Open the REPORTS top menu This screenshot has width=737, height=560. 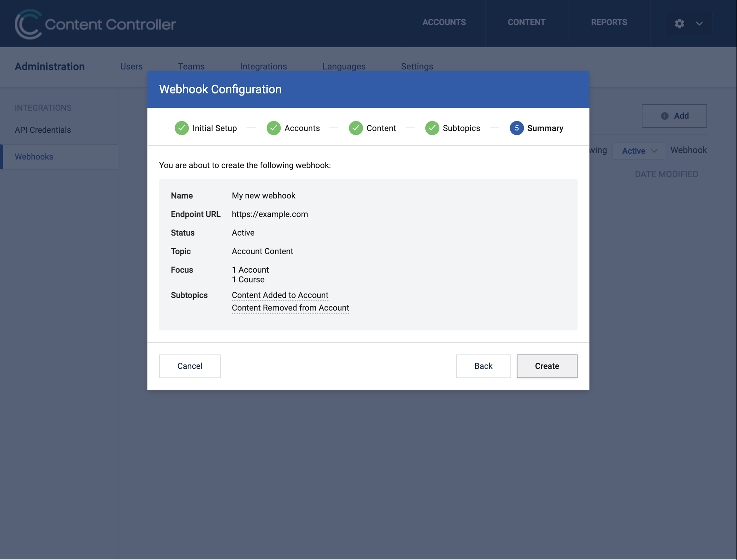(x=609, y=22)
